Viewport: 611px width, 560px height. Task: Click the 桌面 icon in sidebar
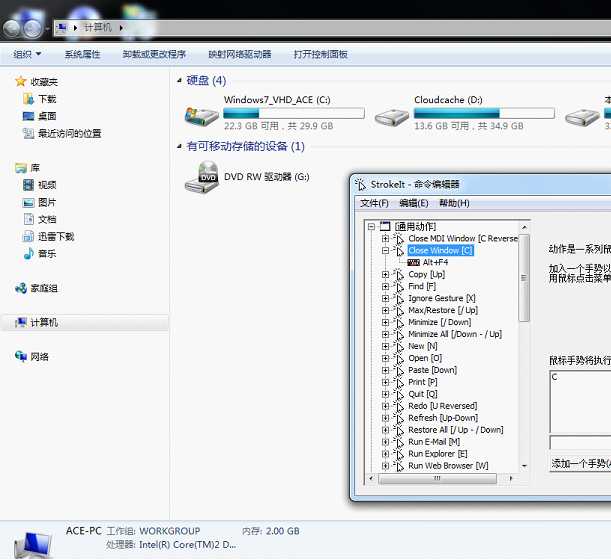click(28, 116)
